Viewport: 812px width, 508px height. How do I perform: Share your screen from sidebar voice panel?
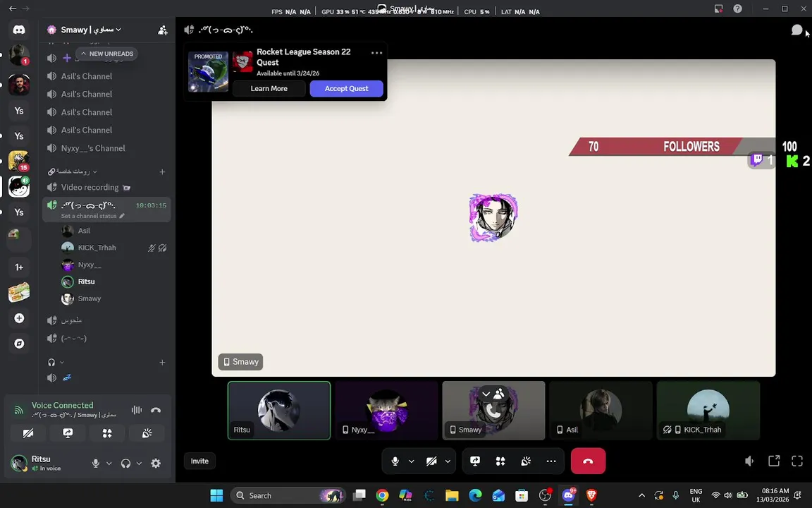pos(68,433)
